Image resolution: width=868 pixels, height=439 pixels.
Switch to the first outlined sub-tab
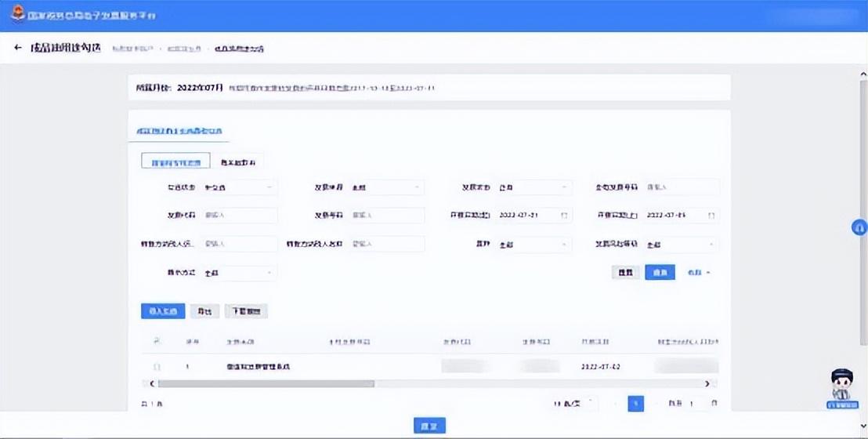(x=176, y=161)
